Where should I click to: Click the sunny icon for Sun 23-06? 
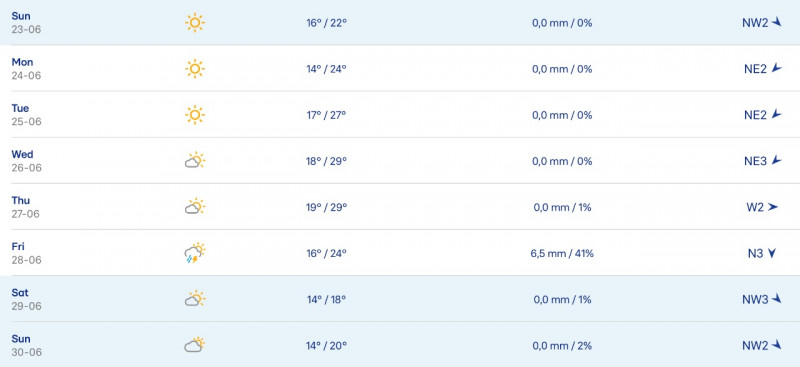pos(195,23)
